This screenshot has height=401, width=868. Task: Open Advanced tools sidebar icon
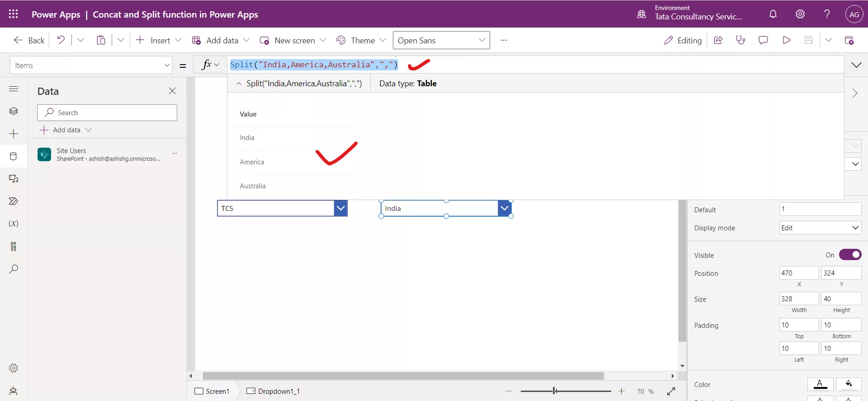pos(14,246)
